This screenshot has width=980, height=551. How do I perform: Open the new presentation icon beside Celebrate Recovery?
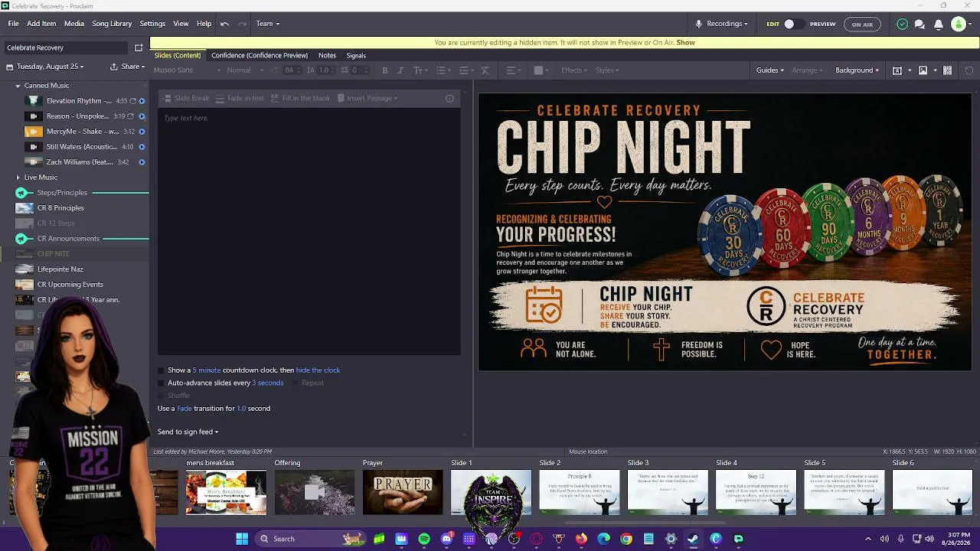[139, 47]
